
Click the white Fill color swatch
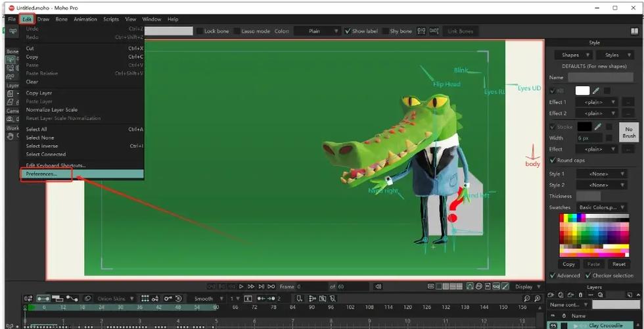tap(582, 91)
